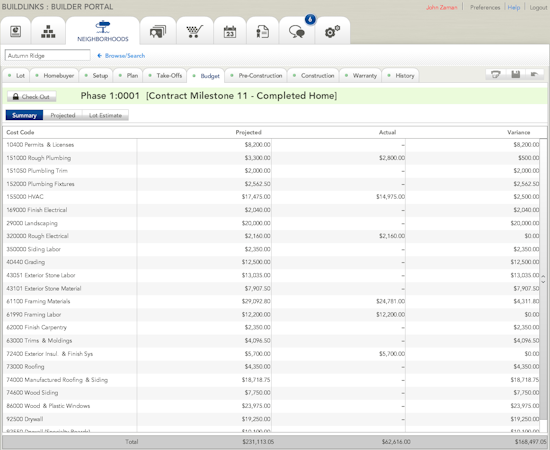Viewport: 550px width, 450px height.
Task: Select the 350000 Siding Labor row
Action: [271, 249]
